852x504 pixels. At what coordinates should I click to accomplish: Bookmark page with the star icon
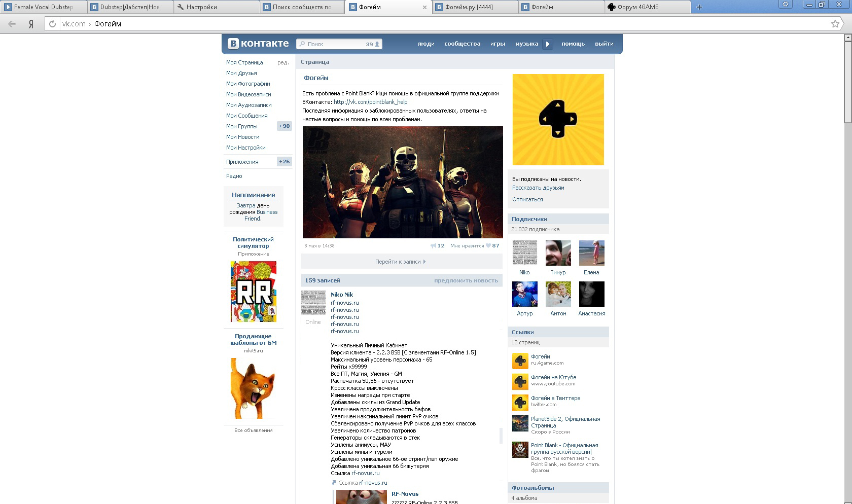pos(835,24)
